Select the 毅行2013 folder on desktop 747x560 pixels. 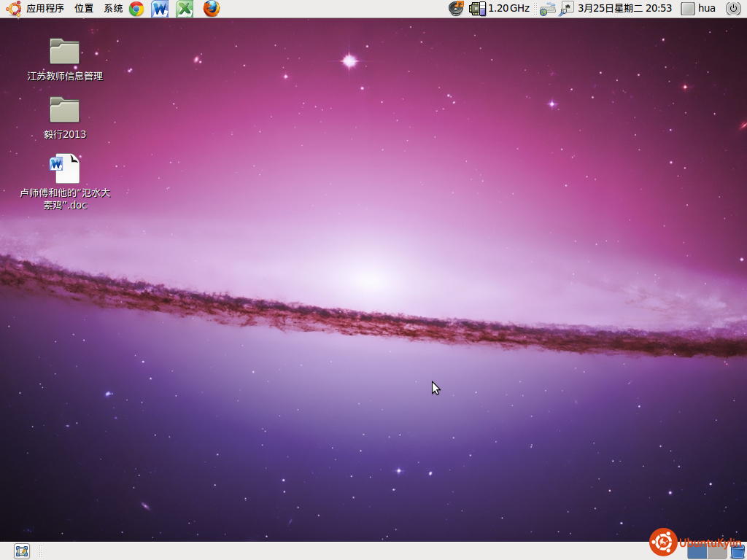point(65,111)
